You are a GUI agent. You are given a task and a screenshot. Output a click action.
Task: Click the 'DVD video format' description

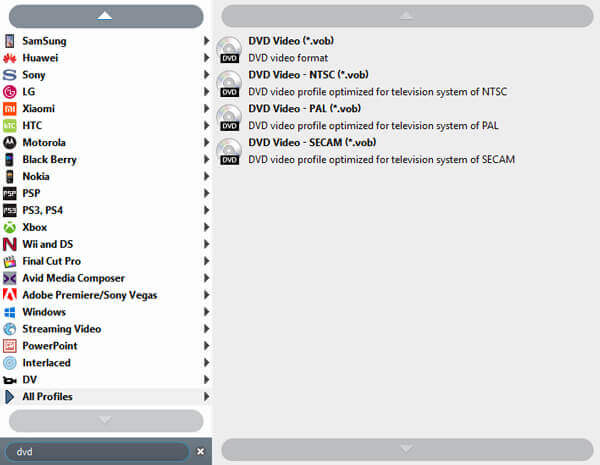pyautogui.click(x=288, y=58)
